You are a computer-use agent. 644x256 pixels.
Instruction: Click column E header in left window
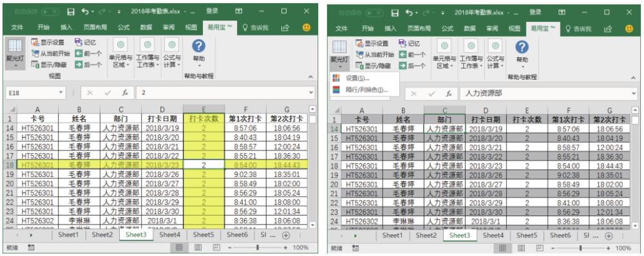point(204,109)
